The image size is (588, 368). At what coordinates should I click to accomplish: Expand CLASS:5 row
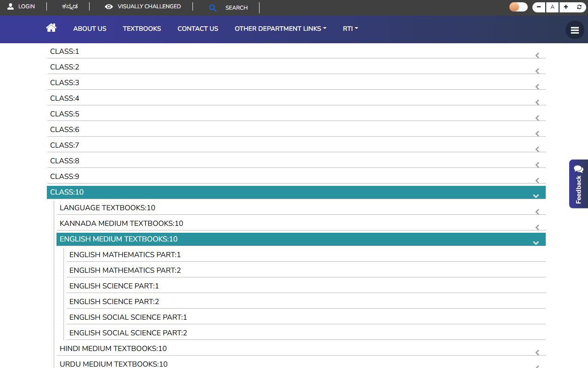coord(296,114)
